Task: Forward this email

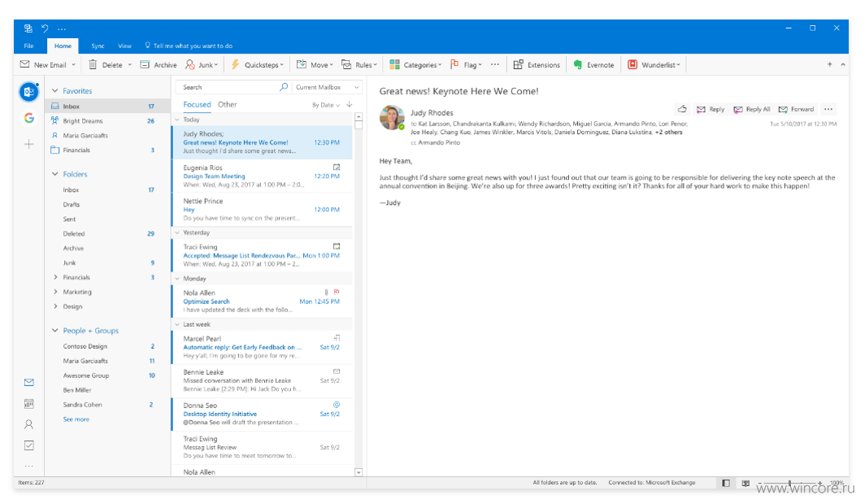Action: coord(796,109)
